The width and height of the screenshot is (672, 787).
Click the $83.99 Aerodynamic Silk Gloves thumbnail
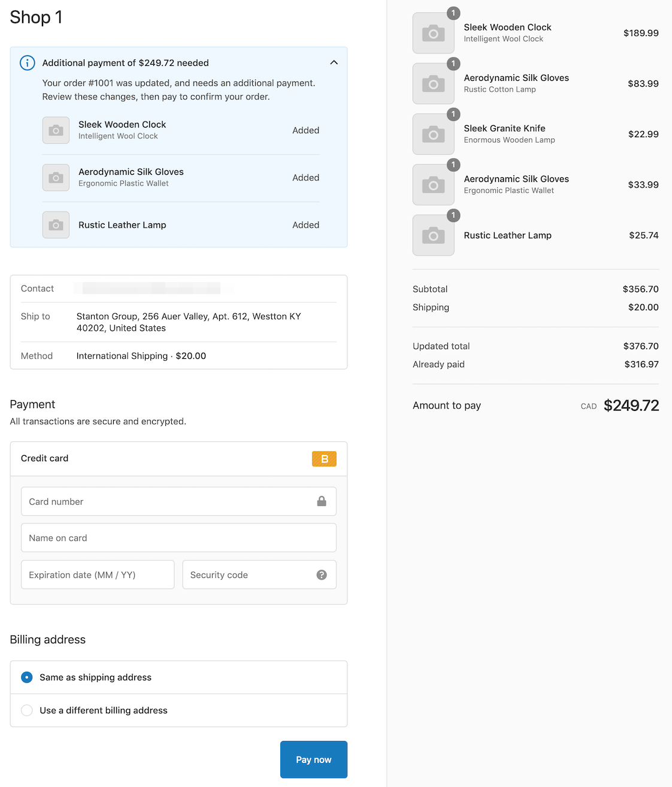(x=433, y=84)
